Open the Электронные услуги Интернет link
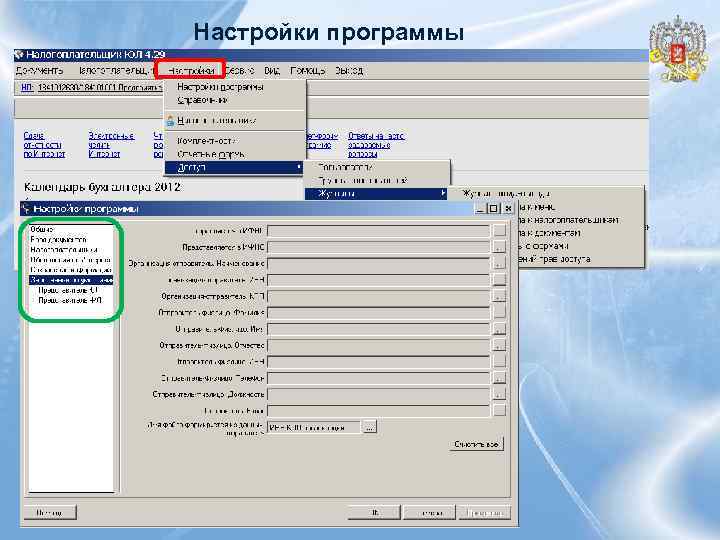The image size is (720, 540). pyautogui.click(x=111, y=145)
